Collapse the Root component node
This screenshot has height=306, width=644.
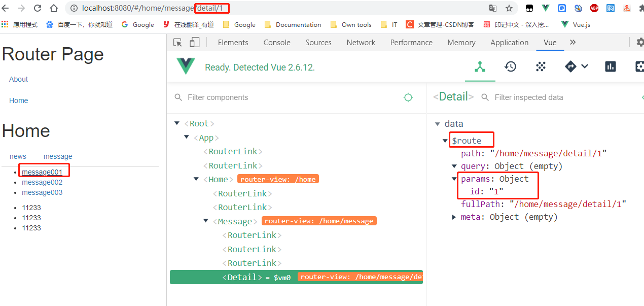coord(176,123)
